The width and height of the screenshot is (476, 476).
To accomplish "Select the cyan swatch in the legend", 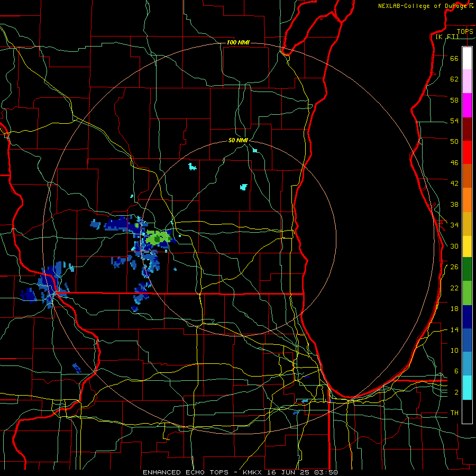I will pyautogui.click(x=467, y=388).
